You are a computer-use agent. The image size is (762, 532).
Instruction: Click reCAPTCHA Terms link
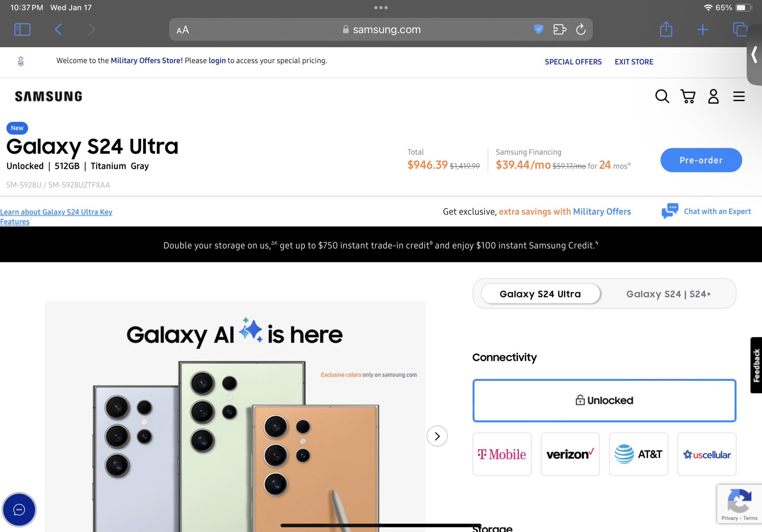[750, 518]
